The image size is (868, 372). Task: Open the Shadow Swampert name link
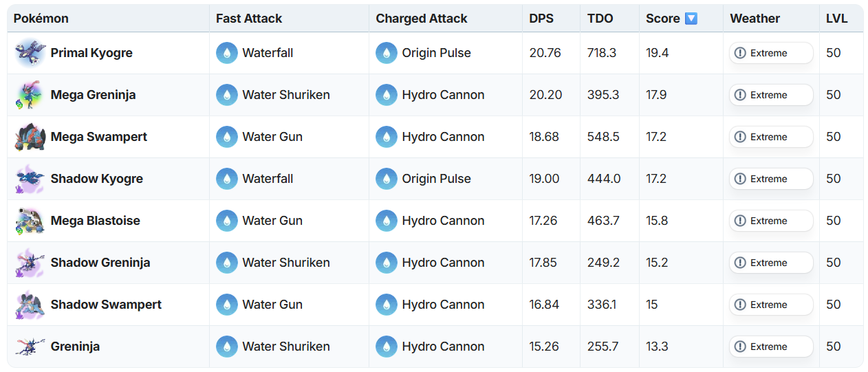pyautogui.click(x=106, y=305)
